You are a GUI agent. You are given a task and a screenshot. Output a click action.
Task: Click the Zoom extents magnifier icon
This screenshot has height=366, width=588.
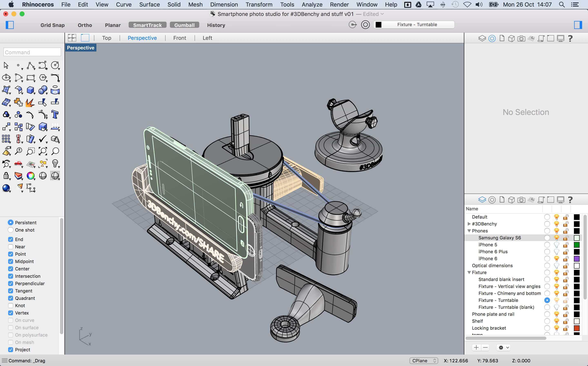[43, 151]
